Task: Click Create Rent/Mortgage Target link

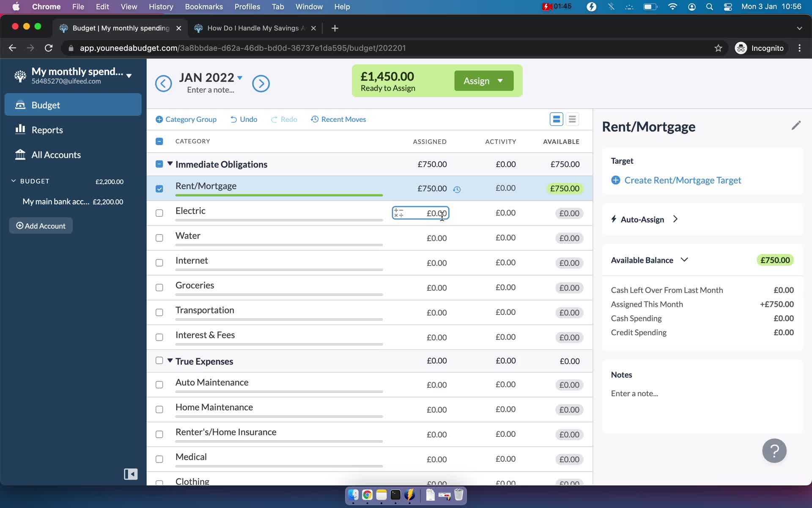Action: tap(682, 180)
